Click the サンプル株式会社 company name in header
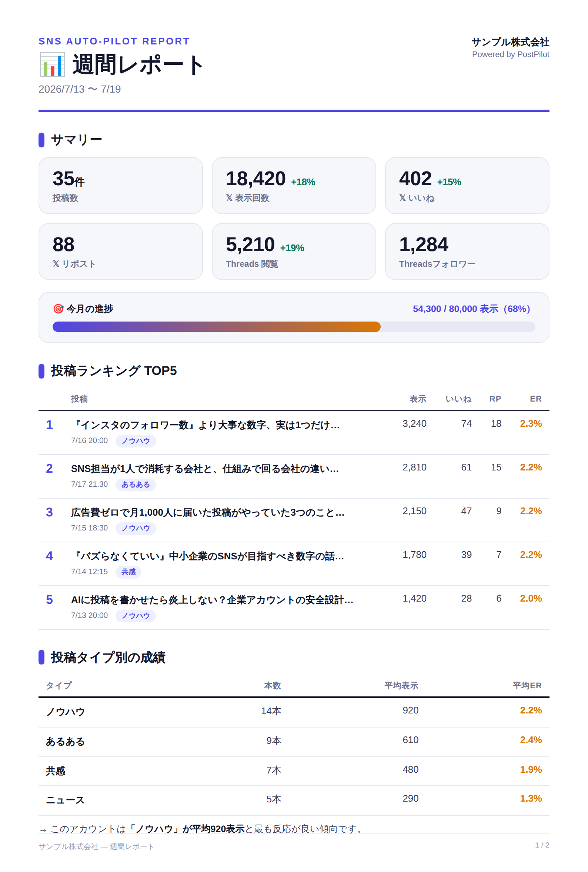The width and height of the screenshot is (588, 872). (x=510, y=42)
